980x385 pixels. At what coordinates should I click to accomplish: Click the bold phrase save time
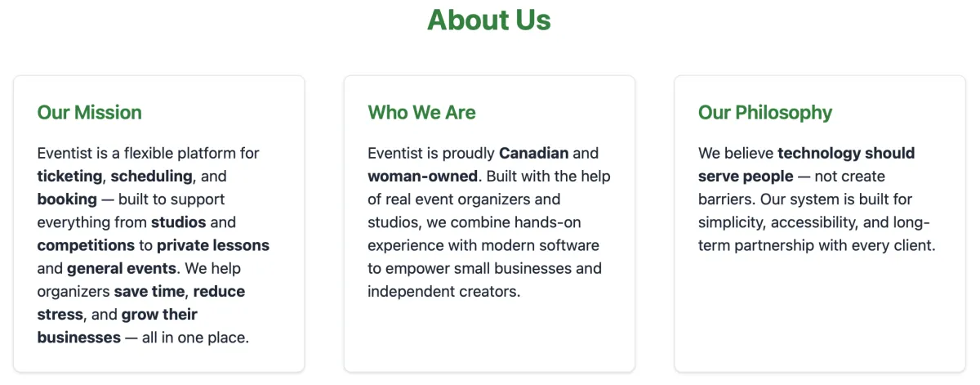click(x=149, y=291)
